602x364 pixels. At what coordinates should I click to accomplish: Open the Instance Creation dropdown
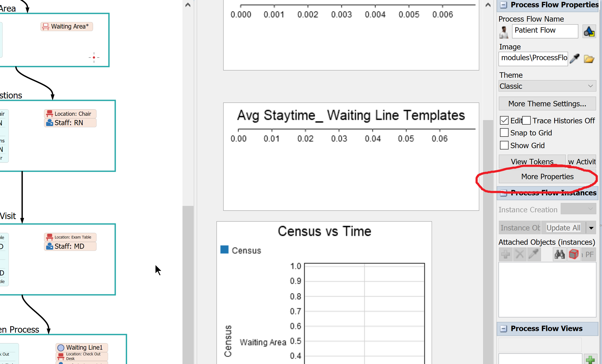click(x=578, y=209)
